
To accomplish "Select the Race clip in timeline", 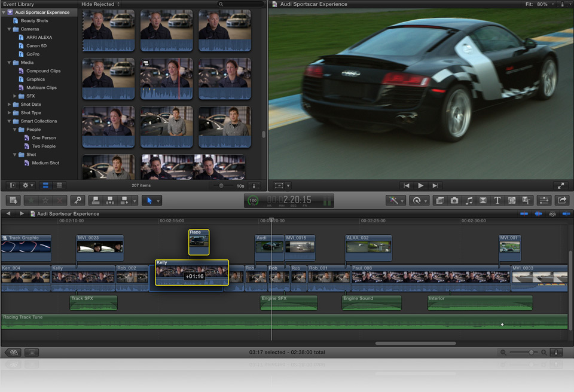I will pos(199,242).
